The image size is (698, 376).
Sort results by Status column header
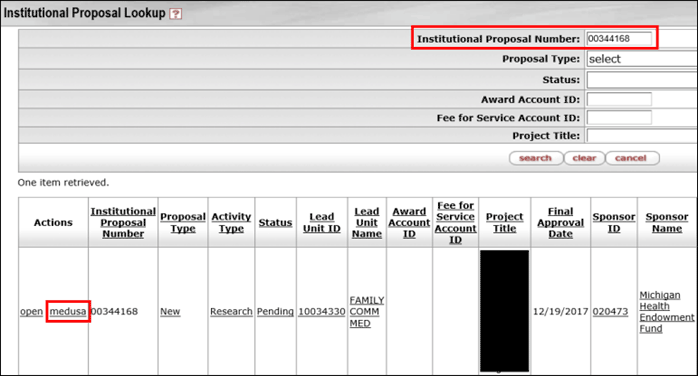[x=276, y=222]
